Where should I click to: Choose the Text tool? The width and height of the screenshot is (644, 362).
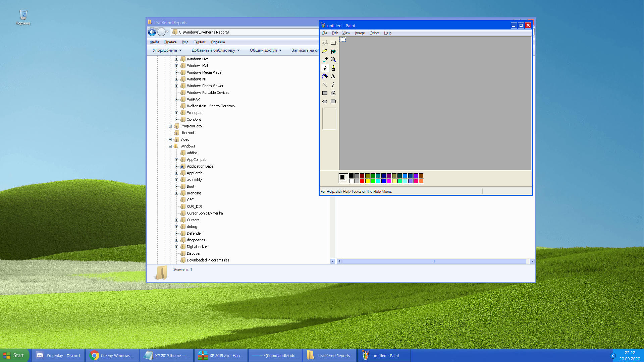[x=333, y=76]
